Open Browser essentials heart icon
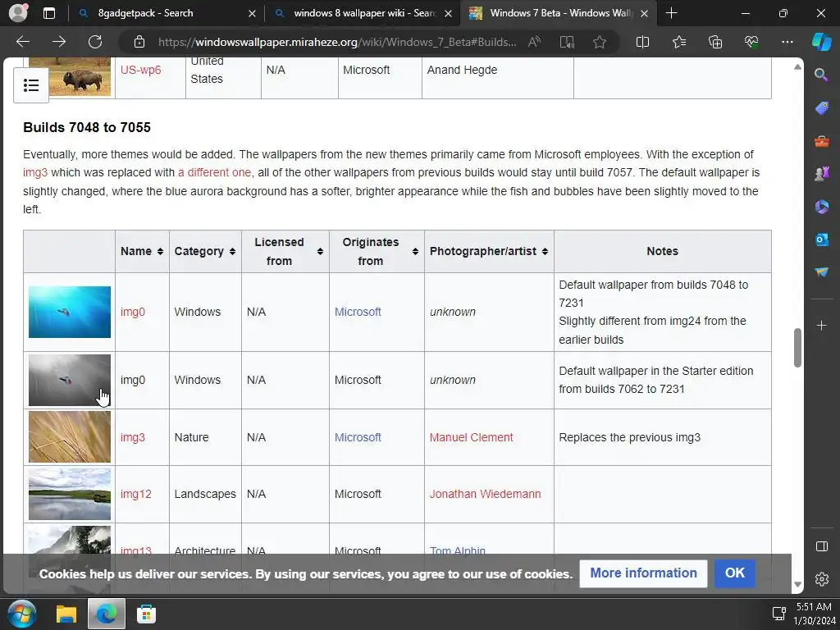The width and height of the screenshot is (840, 630). click(751, 42)
